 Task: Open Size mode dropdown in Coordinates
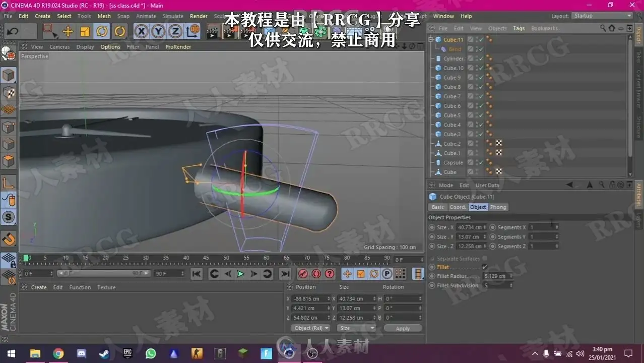[357, 328]
